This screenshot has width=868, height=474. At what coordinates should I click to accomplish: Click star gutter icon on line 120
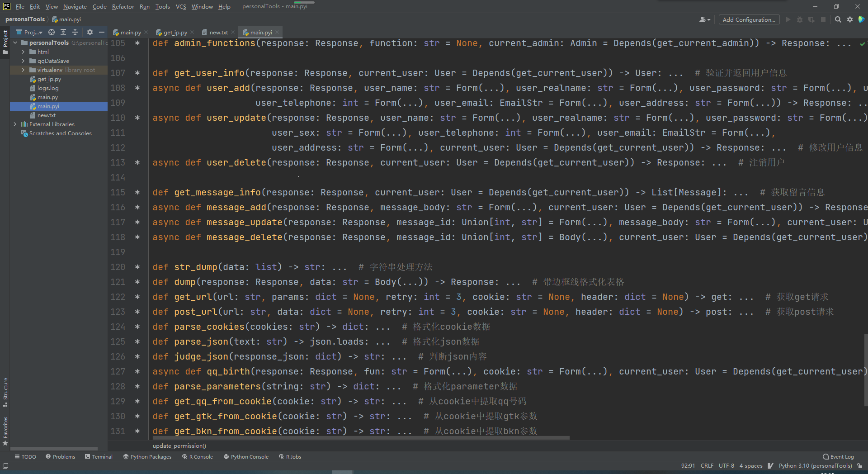137,267
